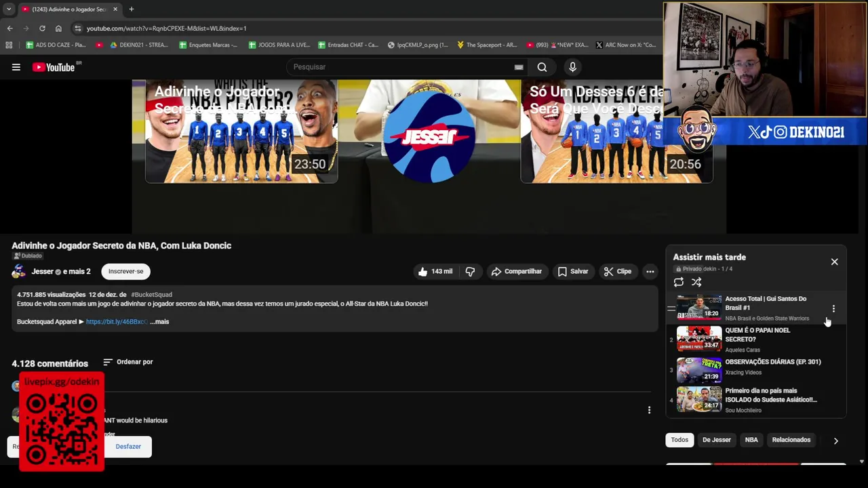
Task: Play QUEM É O PAPAI NOEL SECRETO thumbnail
Action: [x=699, y=339]
